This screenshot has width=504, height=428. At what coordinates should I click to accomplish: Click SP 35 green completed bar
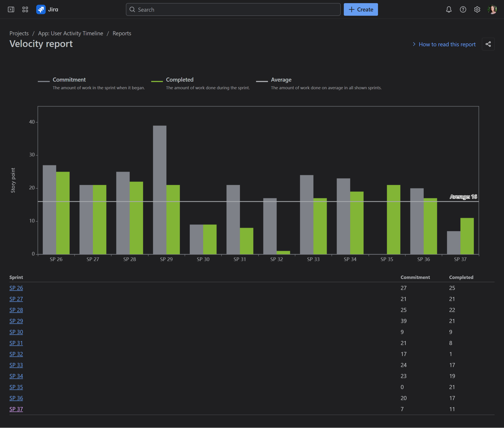pyautogui.click(x=394, y=220)
